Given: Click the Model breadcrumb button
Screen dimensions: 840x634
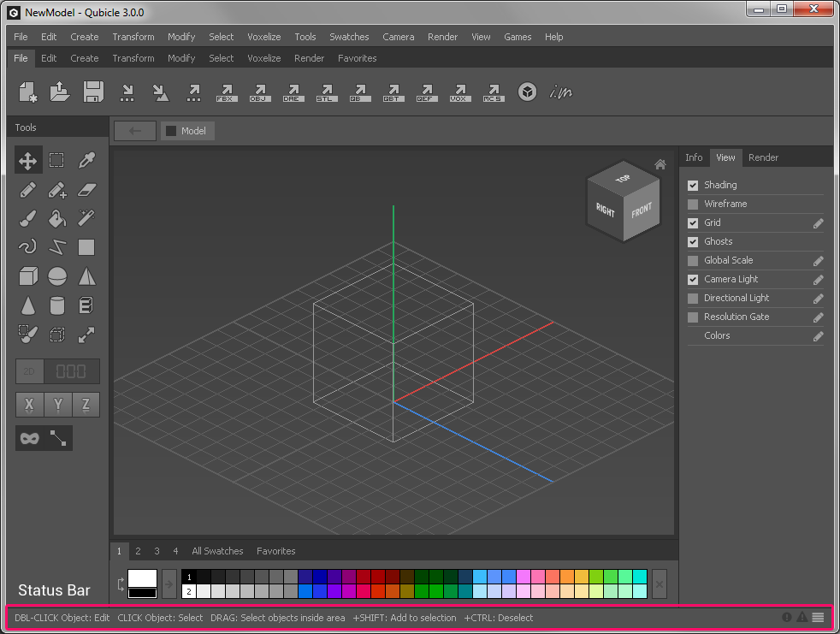Looking at the screenshot, I should click(x=186, y=131).
